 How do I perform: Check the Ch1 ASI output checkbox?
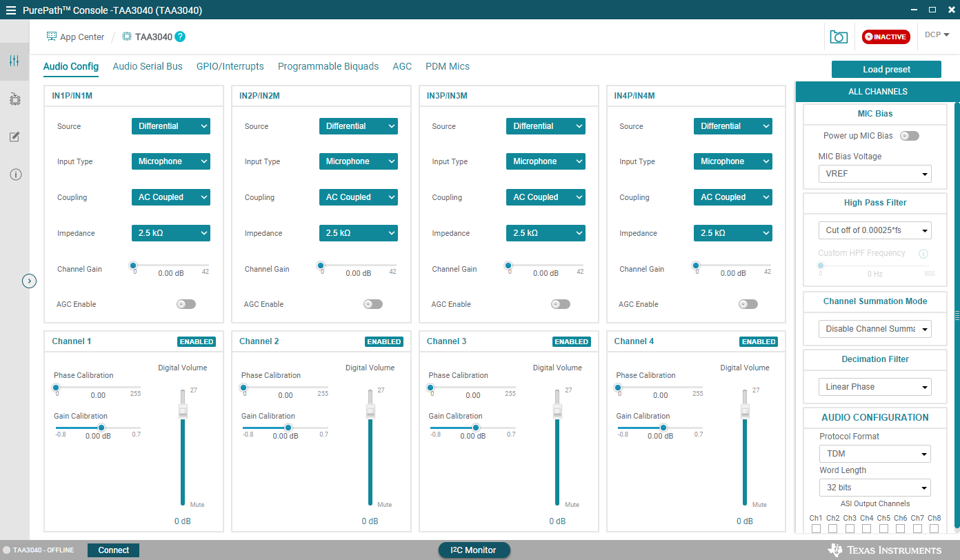816,529
